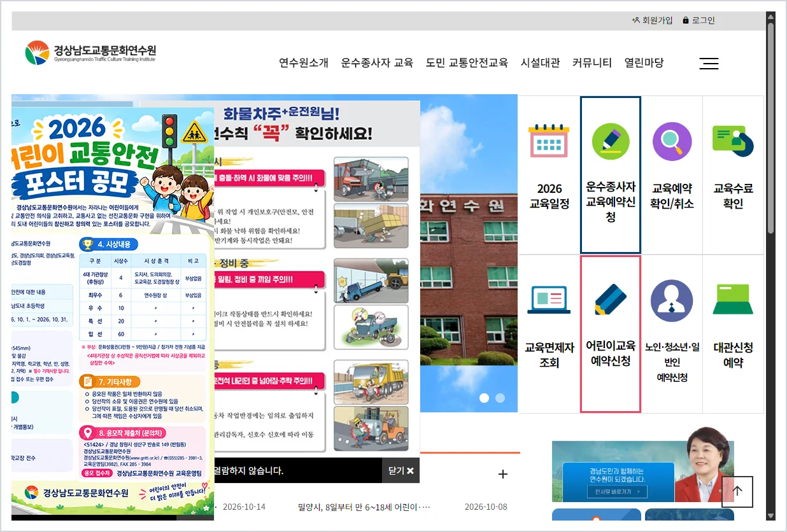The image size is (787, 532).
Task: Open the 시설대관 menu
Action: 540,62
